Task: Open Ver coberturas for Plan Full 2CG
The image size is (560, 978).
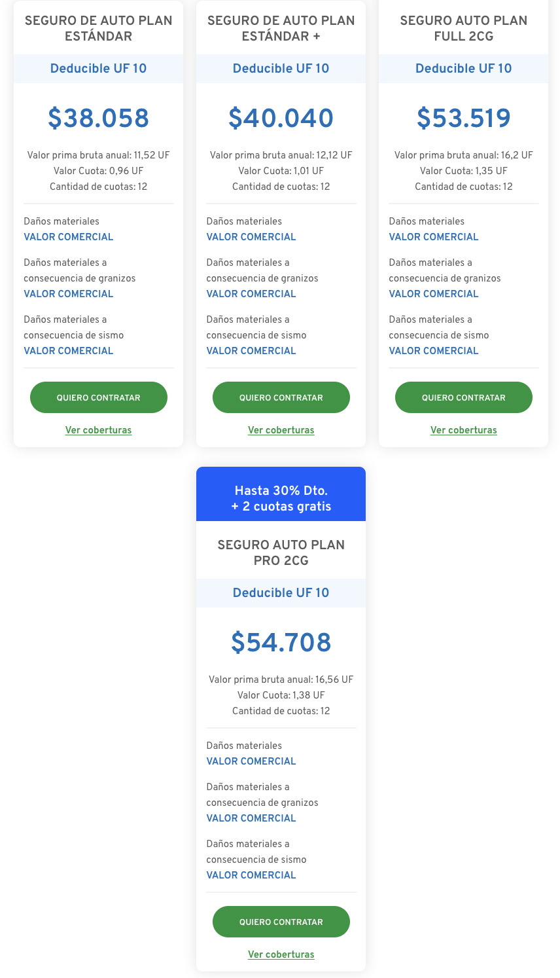Action: click(463, 430)
